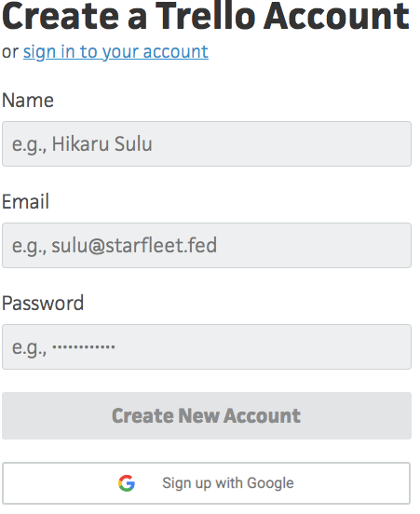This screenshot has width=420, height=514.
Task: Click the word 'or' before the sign-in link
Action: 10,52
